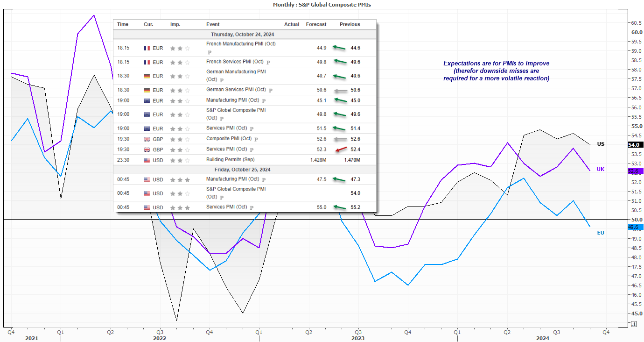Click three-star importance for USD Manufacturing PMI
This screenshot has width=644, height=342.
[180, 179]
